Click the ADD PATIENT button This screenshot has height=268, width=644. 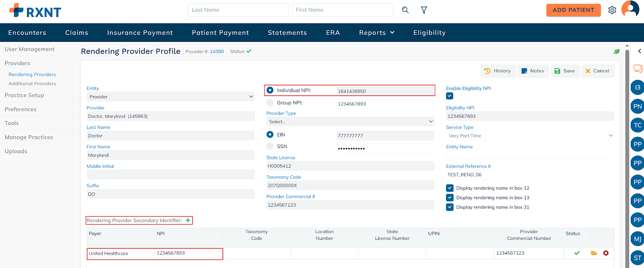(x=573, y=10)
